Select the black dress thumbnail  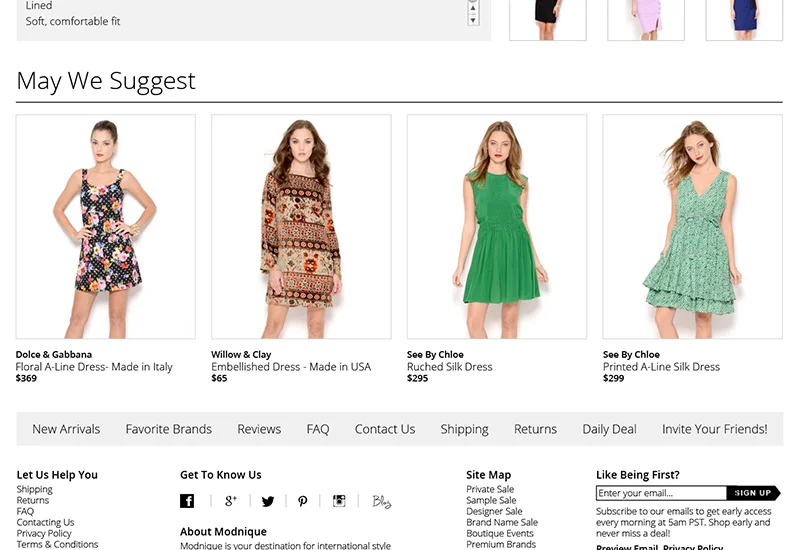coord(548,20)
